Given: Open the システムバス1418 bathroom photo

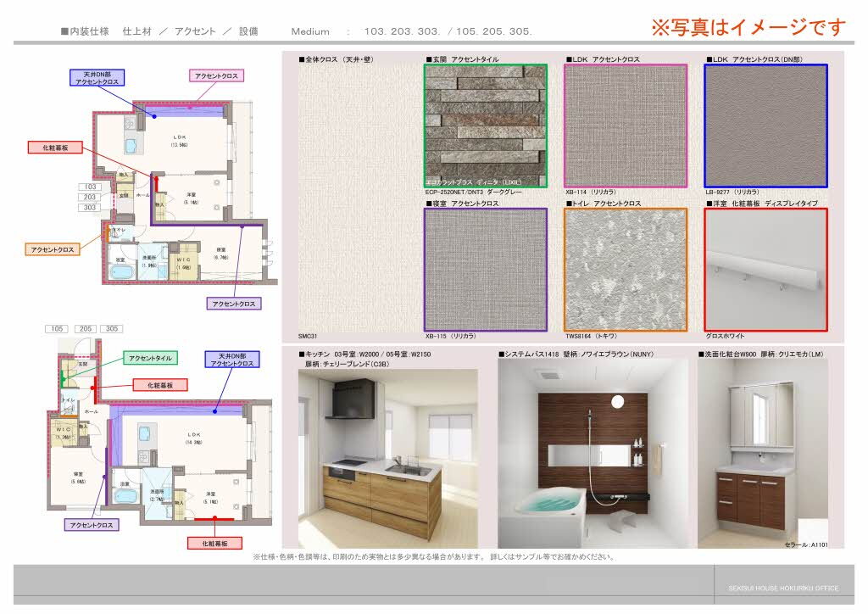Looking at the screenshot, I should (593, 454).
